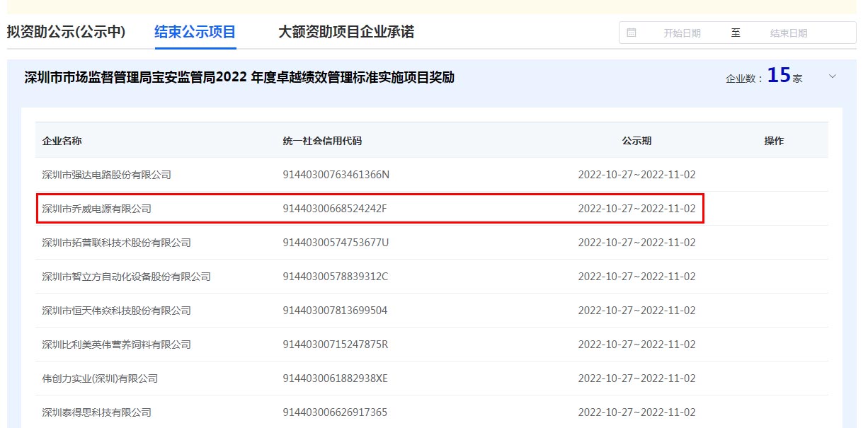The height and width of the screenshot is (428, 868).
Task: Click the 统一社会信用代码 column header
Action: pos(322,141)
